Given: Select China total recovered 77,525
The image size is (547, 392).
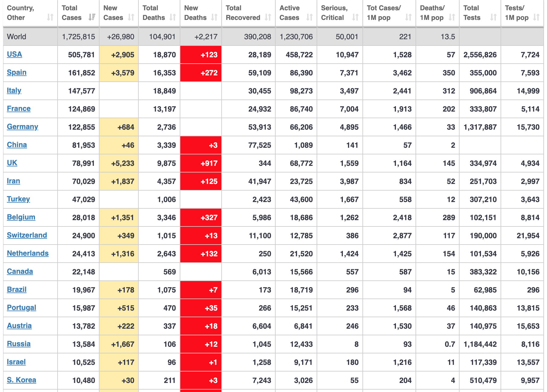Looking at the screenshot, I should coord(260,145).
